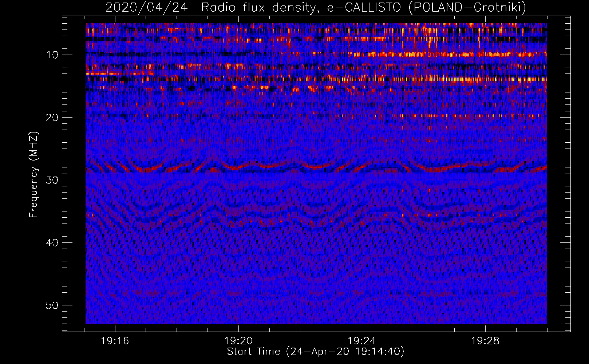Click the 20 MHz frequency label

point(52,118)
